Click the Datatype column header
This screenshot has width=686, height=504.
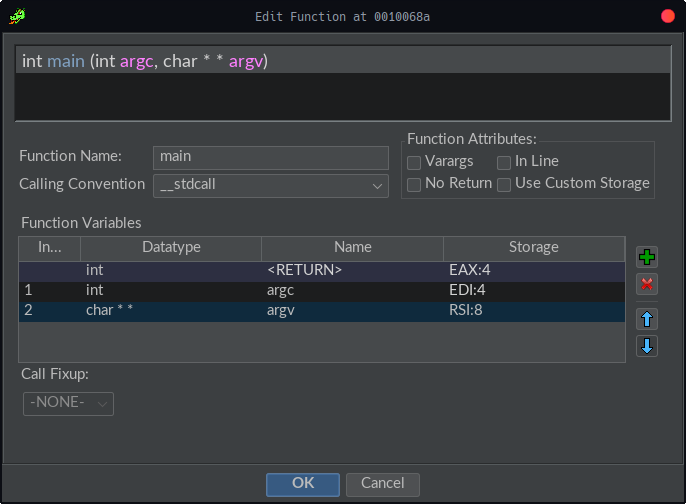pyautogui.click(x=171, y=248)
